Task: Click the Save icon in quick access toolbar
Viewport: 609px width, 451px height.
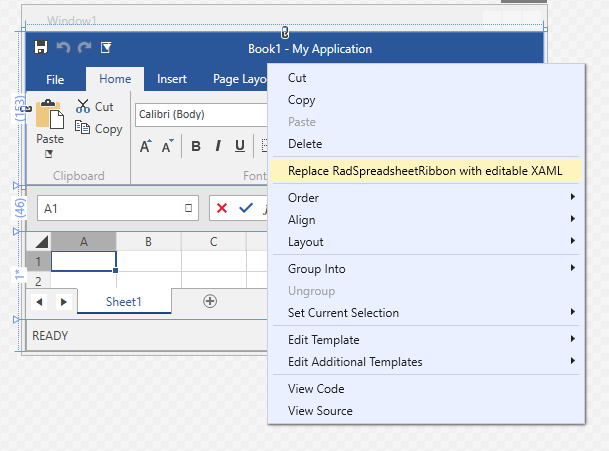Action: 41,47
